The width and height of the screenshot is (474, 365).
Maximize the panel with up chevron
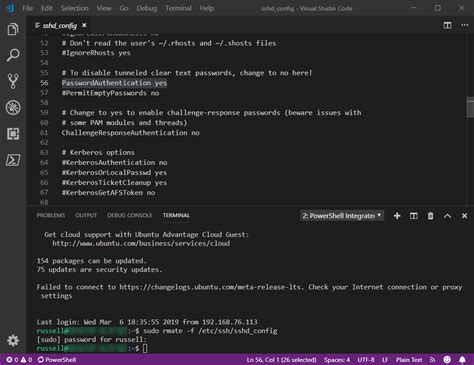coord(447,216)
